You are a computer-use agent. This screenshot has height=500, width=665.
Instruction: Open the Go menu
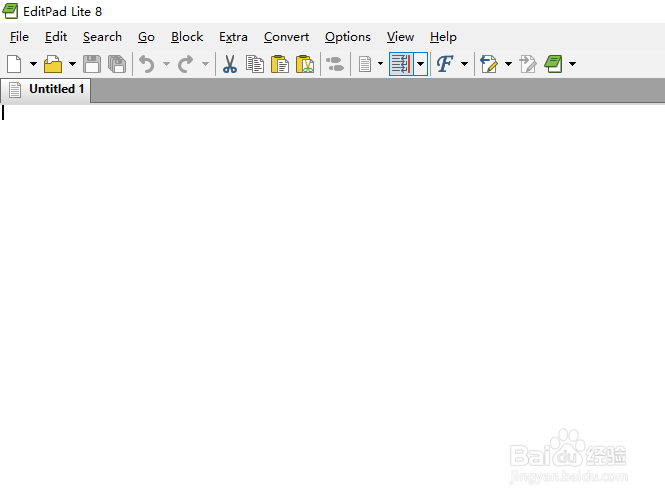(146, 37)
